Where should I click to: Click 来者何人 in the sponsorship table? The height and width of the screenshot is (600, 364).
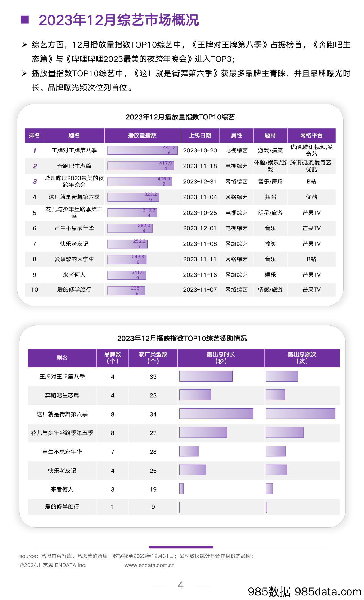[62, 489]
